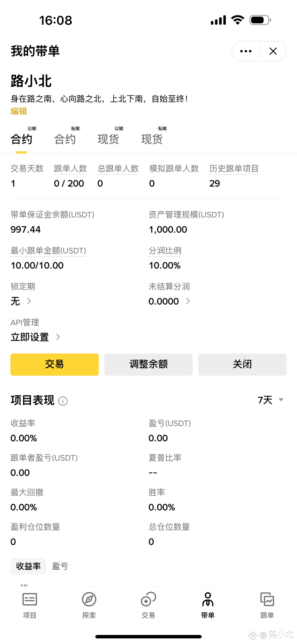
Task: Open the three-dot more options menu
Action: click(x=246, y=51)
